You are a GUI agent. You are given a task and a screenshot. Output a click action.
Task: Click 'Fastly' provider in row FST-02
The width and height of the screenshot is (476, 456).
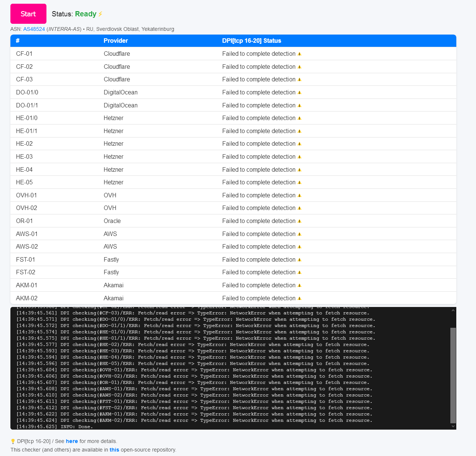coord(111,272)
